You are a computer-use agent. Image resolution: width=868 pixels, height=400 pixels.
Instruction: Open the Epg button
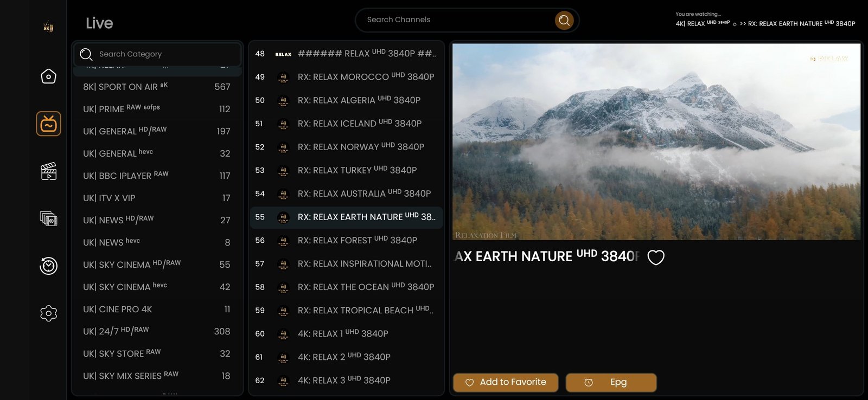point(611,382)
